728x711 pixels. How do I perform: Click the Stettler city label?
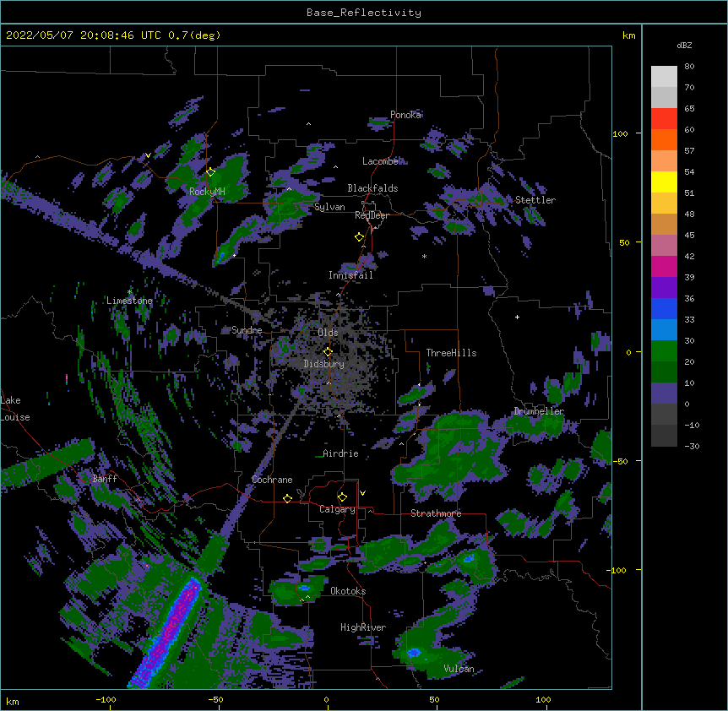click(535, 200)
